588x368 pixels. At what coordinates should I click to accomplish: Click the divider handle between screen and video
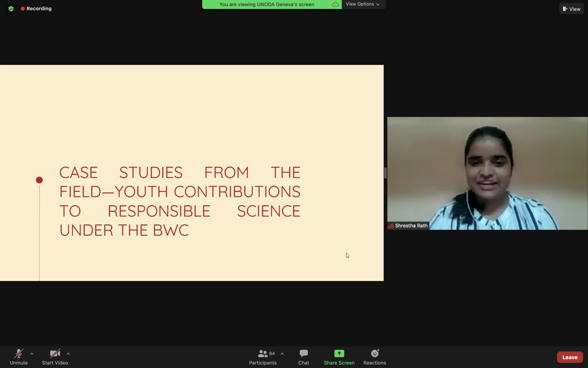[385, 173]
